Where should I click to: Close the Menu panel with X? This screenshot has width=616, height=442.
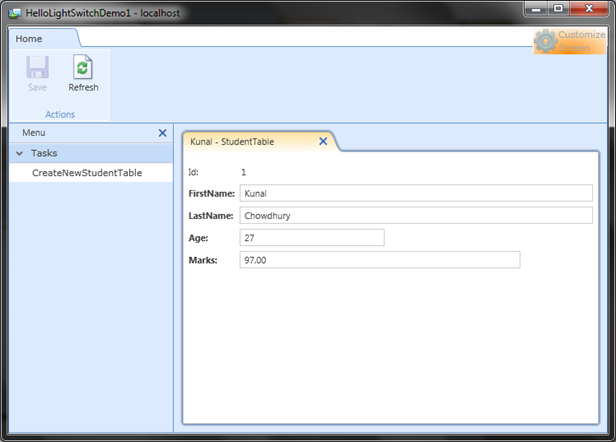coord(162,133)
